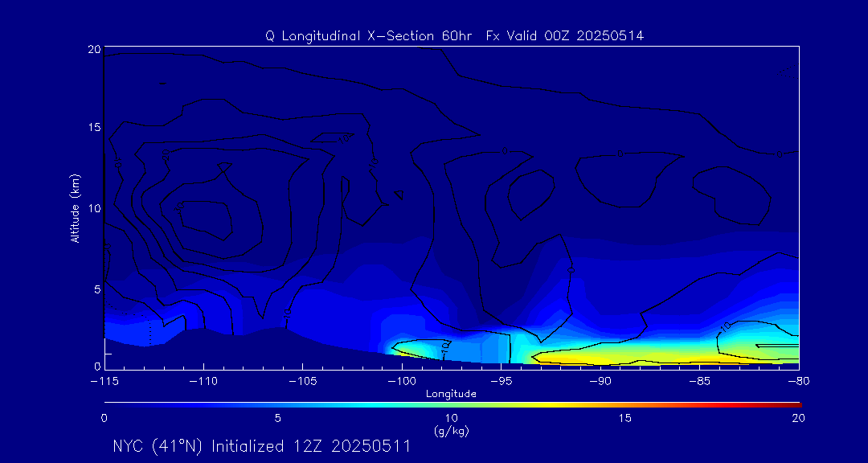Click the 'Altitude (km)' y-axis label
Screen dimensions: 868x463
[75, 207]
